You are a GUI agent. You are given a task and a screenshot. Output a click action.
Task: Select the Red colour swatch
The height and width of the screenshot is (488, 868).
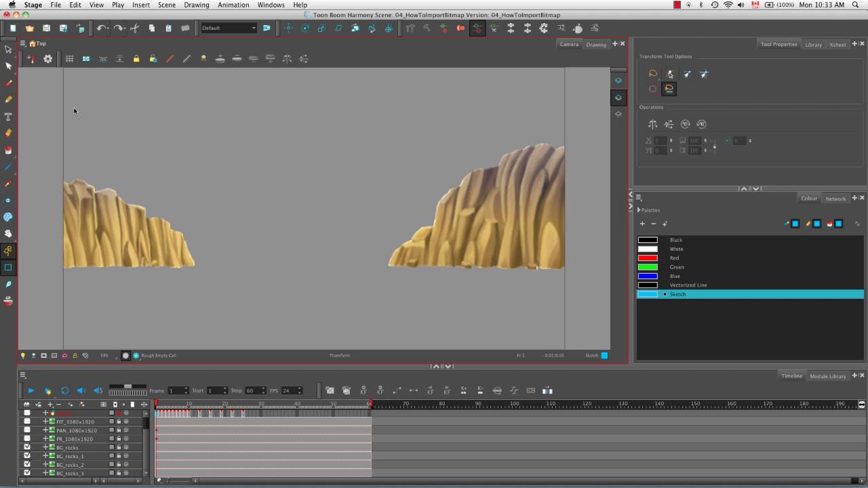(648, 258)
